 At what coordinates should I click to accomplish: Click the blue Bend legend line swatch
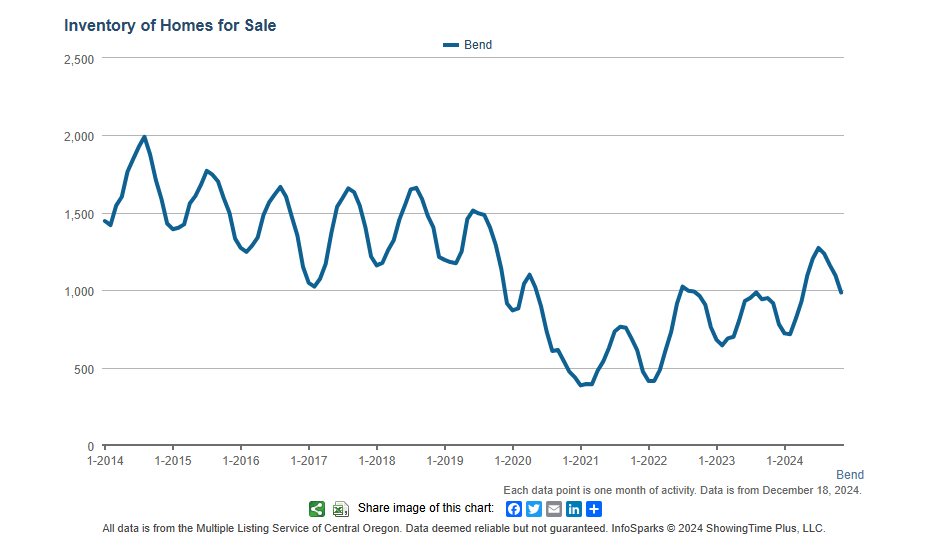coord(451,45)
